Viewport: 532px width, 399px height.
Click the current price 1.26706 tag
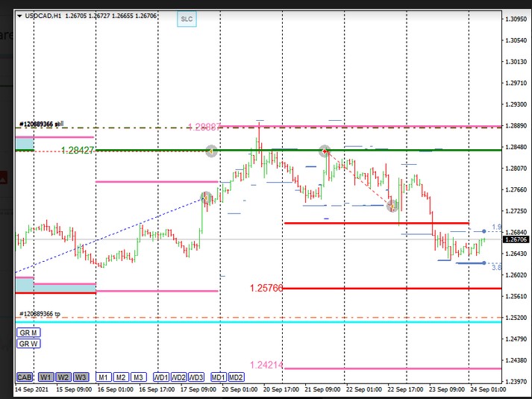click(516, 239)
